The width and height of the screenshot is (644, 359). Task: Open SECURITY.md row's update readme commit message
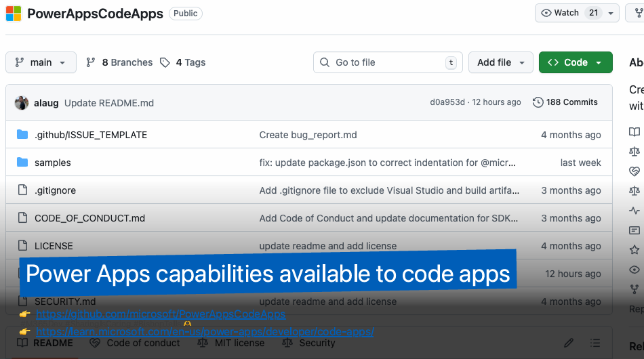point(327,301)
